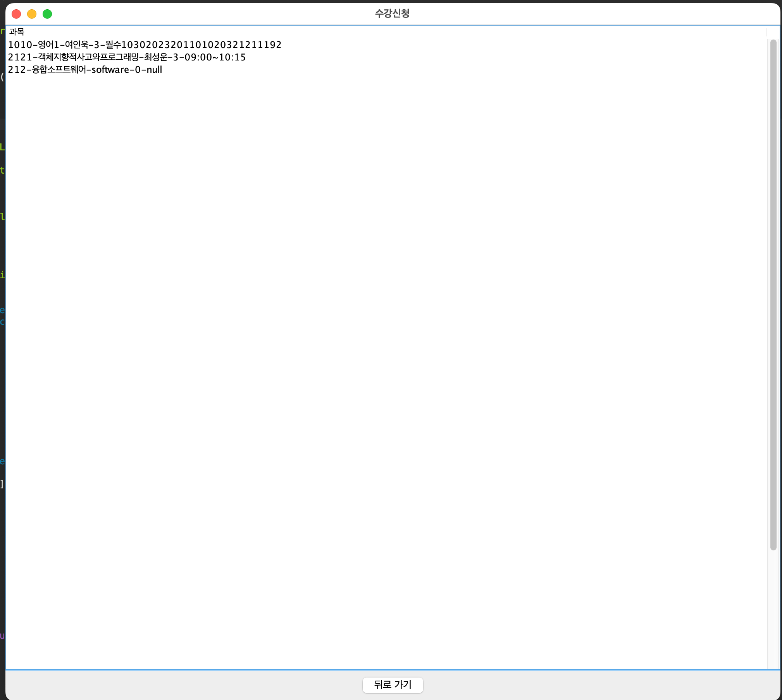Click the null text in third course
Image resolution: width=782 pixels, height=700 pixels.
coord(155,70)
